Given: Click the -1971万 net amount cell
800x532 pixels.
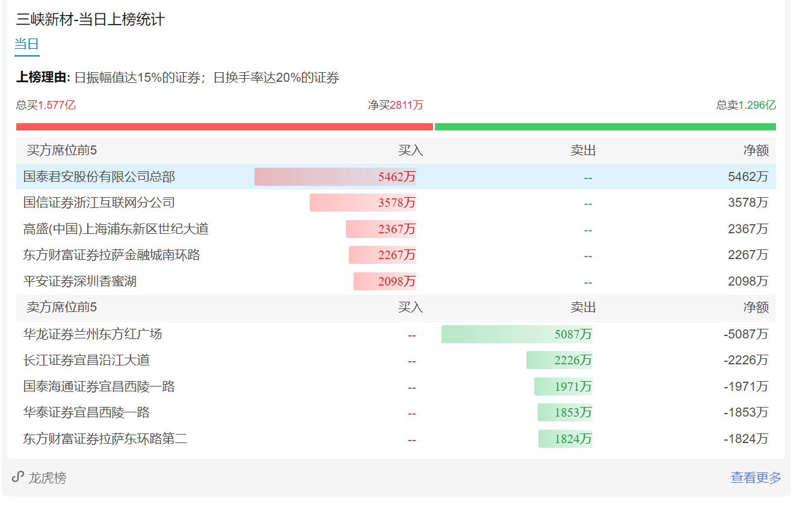Looking at the screenshot, I should [x=746, y=387].
